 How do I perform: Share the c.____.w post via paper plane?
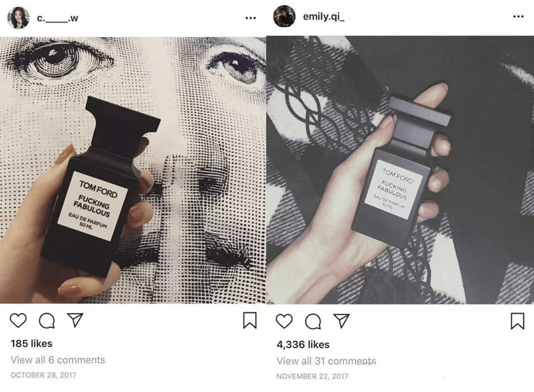coord(75,320)
